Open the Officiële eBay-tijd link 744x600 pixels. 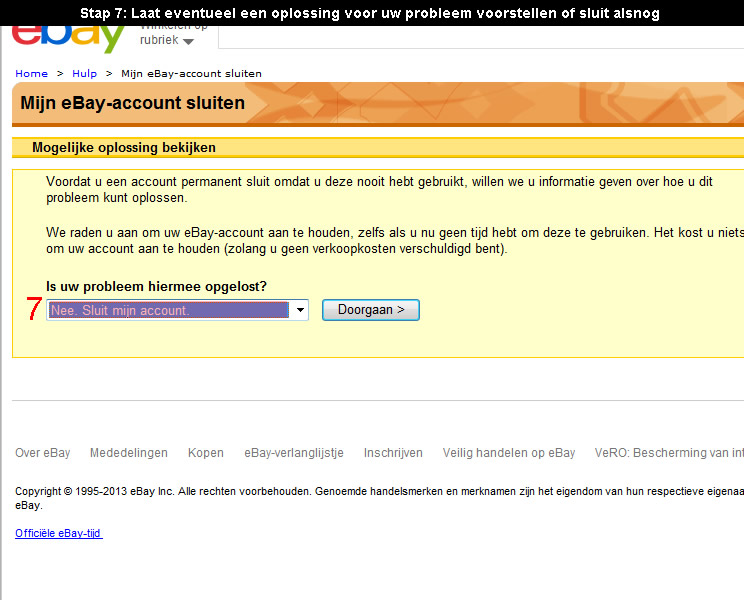coord(58,533)
